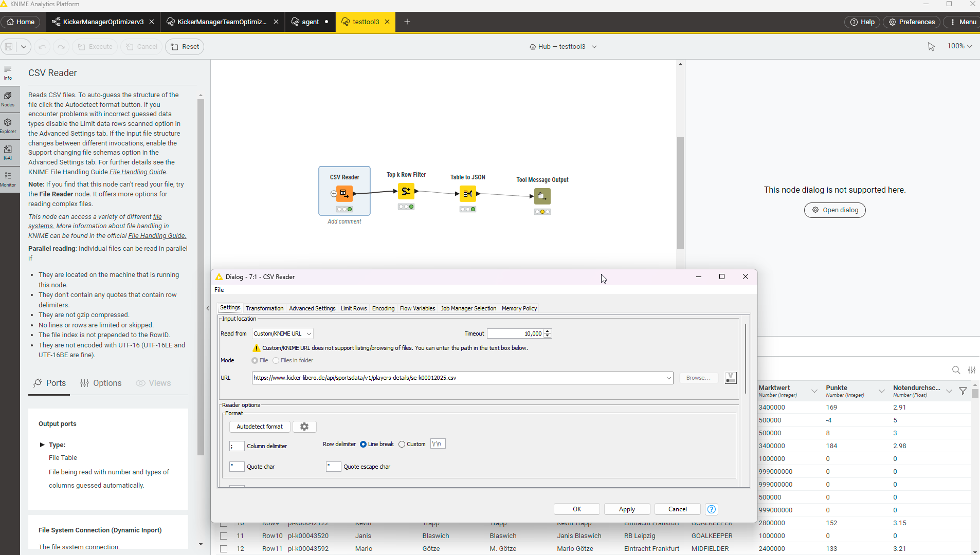This screenshot has height=555, width=980.
Task: Click the dialog settings vertical scrollbar
Action: 745,359
